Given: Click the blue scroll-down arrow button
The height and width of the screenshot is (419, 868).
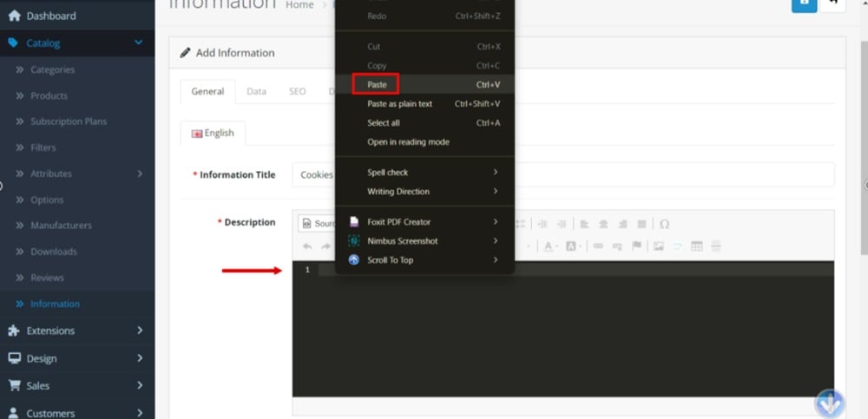Looking at the screenshot, I should click(x=829, y=403).
